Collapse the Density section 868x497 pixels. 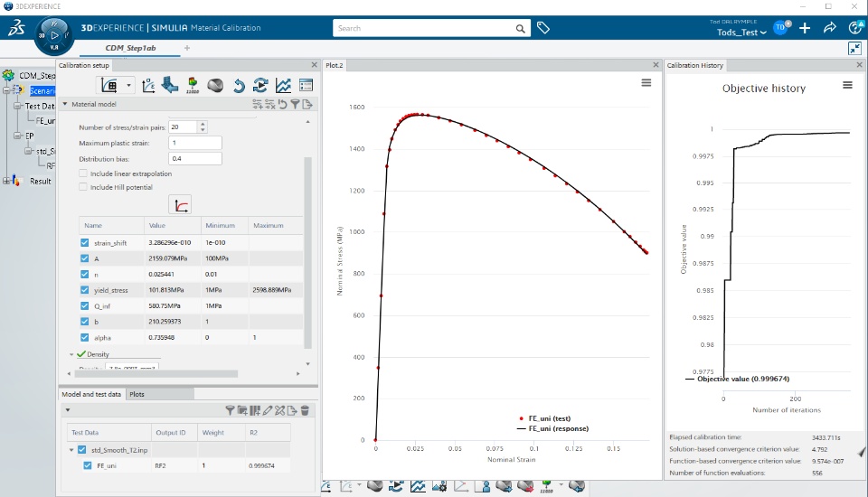point(71,354)
